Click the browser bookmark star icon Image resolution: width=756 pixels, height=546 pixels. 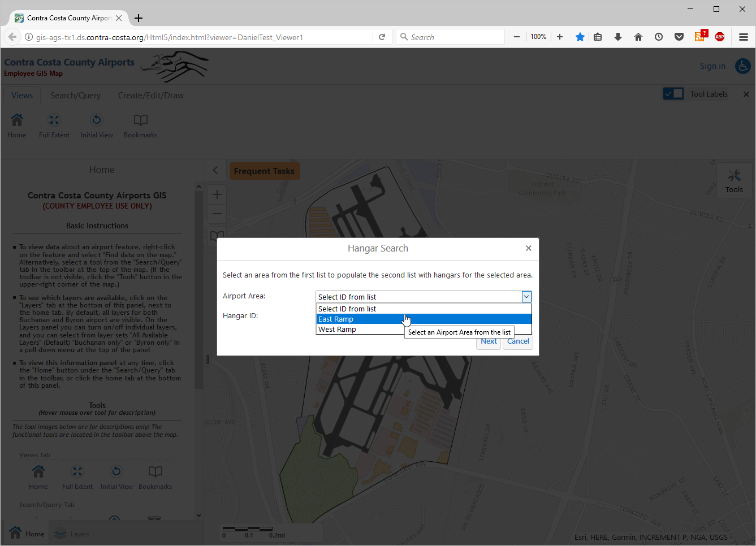pos(580,37)
